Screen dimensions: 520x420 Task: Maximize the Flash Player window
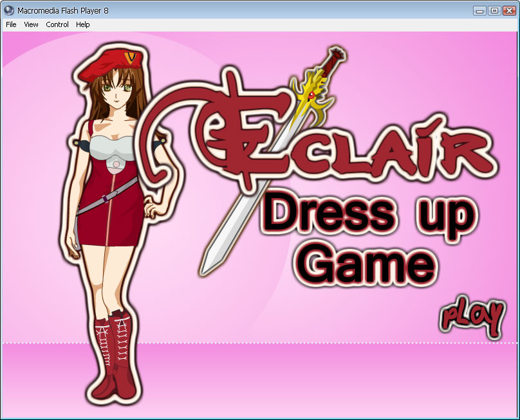(x=494, y=10)
